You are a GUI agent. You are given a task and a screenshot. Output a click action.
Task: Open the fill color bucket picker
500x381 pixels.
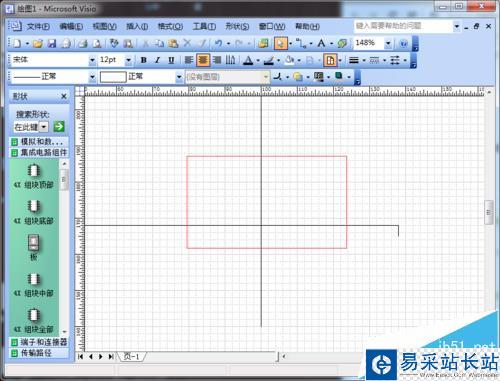coord(289,60)
